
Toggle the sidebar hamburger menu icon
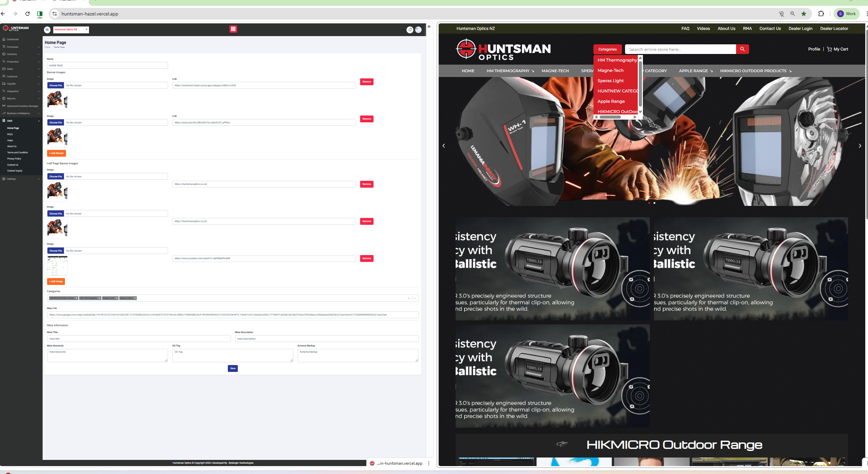(x=47, y=30)
